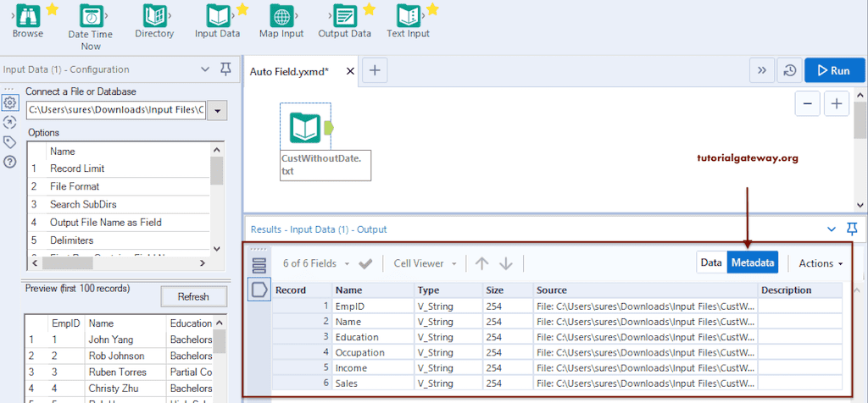Click John Yang in the preview
868x403 pixels.
[x=111, y=340]
